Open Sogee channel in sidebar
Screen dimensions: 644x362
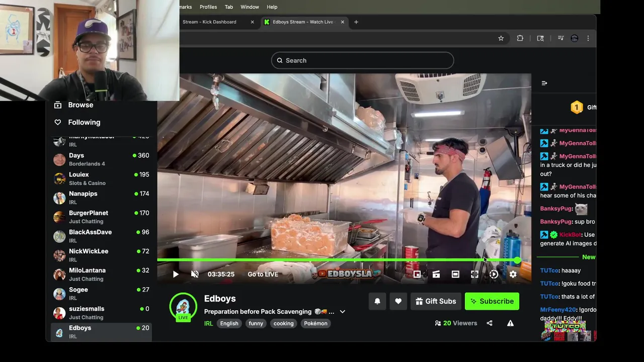[x=101, y=294]
